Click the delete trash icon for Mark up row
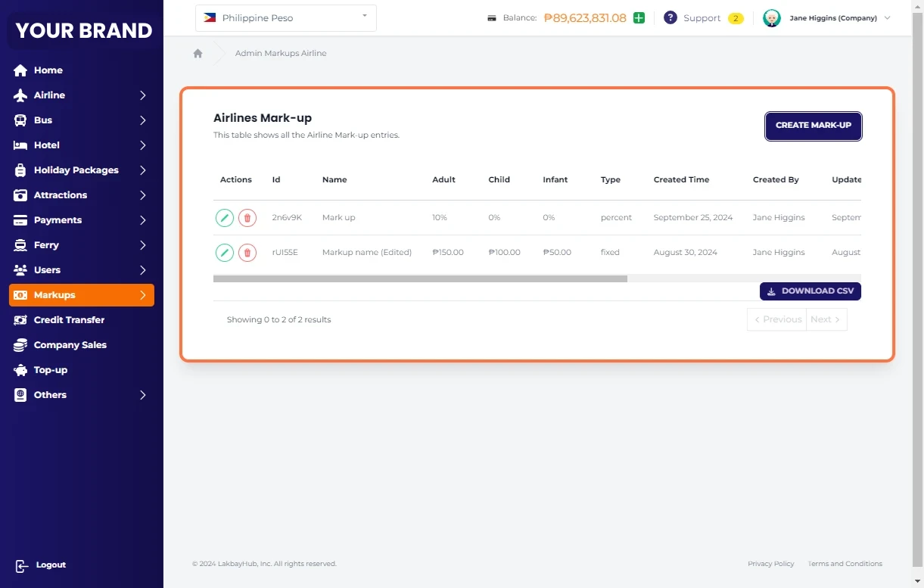 (247, 218)
